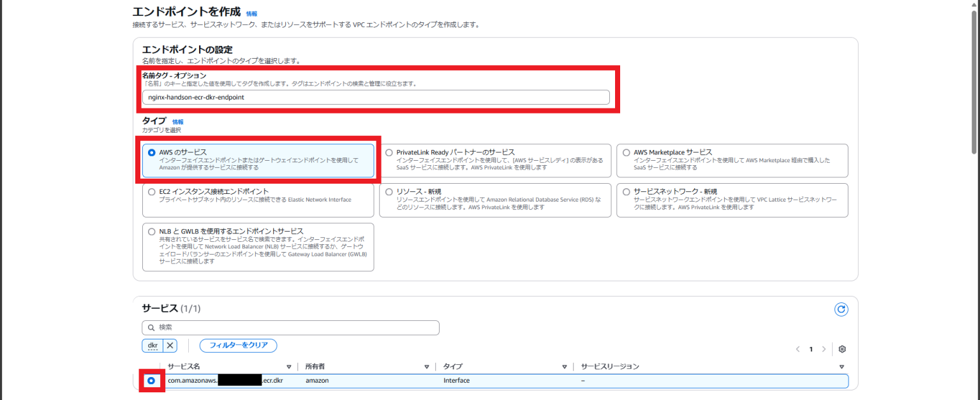This screenshot has height=400, width=980.
Task: Click the フィルターをクリア button
Action: pos(238,345)
